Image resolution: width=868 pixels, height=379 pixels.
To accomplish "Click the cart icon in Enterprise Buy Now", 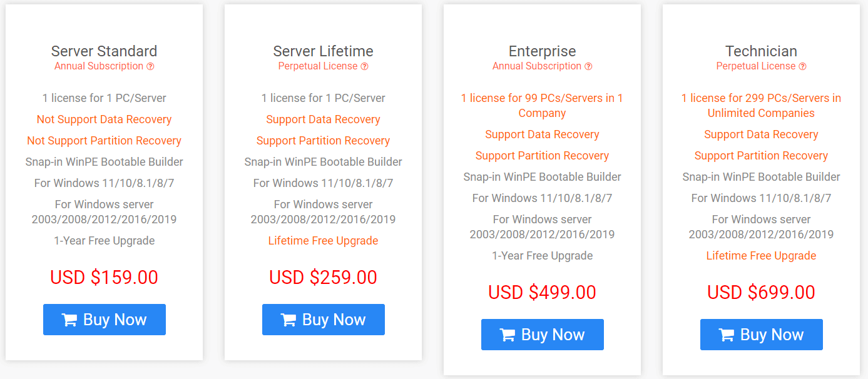I will [508, 335].
